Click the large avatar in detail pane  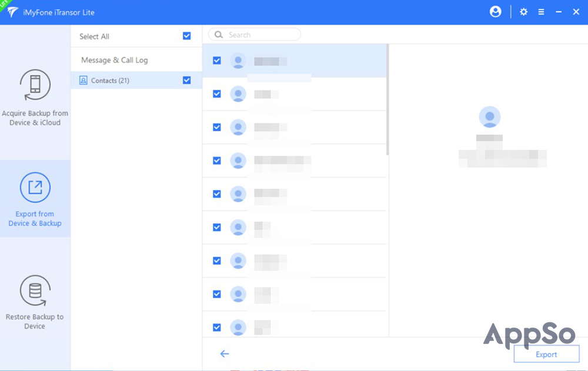point(490,117)
